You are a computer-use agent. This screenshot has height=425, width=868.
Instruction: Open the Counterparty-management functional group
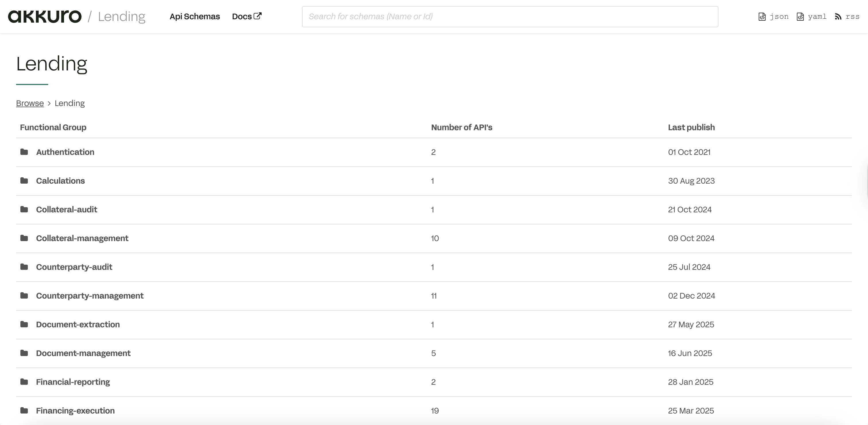(90, 296)
